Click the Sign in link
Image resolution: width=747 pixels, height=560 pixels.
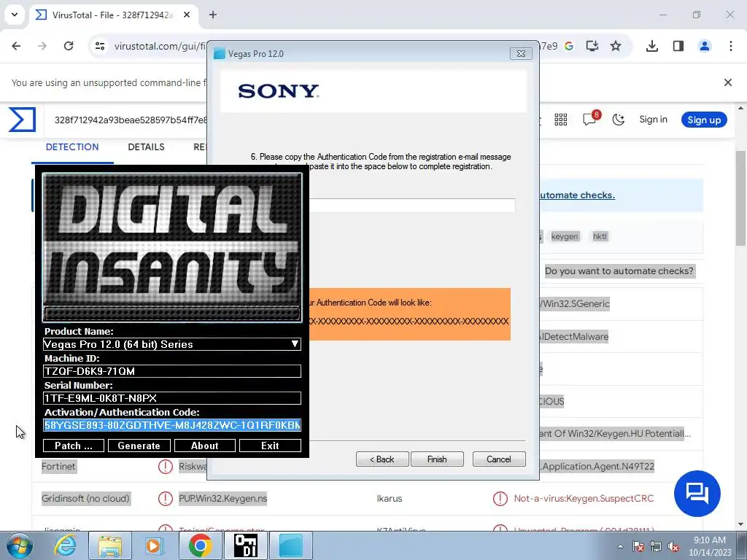653,120
